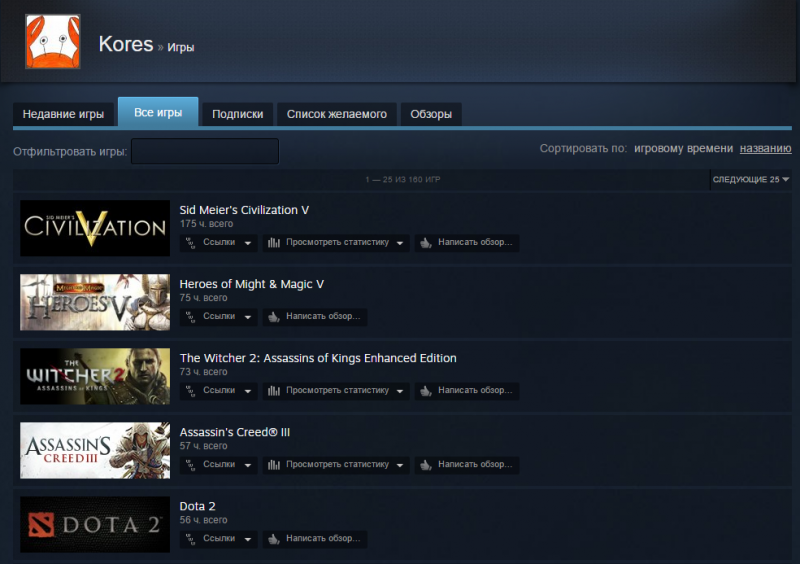
Task: Load the Следующие 25 games
Action: [x=751, y=180]
